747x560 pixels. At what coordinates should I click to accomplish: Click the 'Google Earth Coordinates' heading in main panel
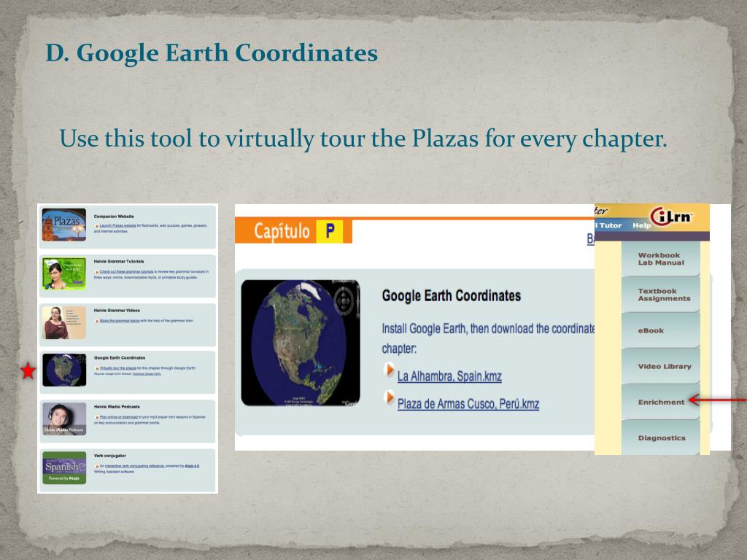point(451,296)
